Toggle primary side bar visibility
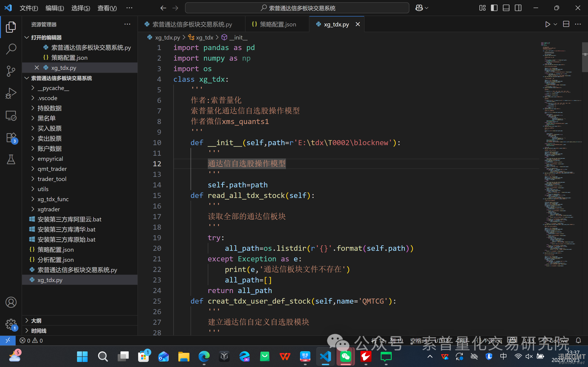 tap(494, 8)
